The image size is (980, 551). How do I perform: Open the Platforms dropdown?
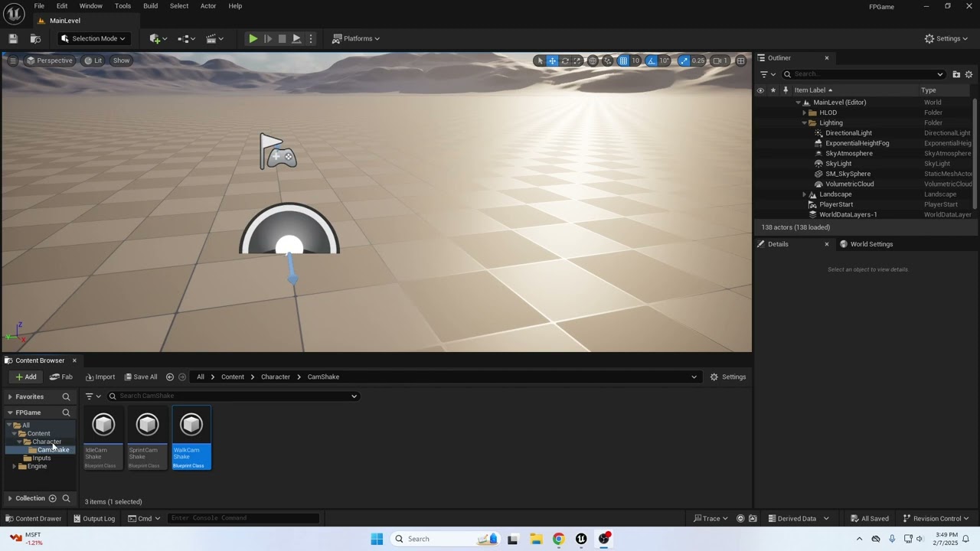[356, 38]
